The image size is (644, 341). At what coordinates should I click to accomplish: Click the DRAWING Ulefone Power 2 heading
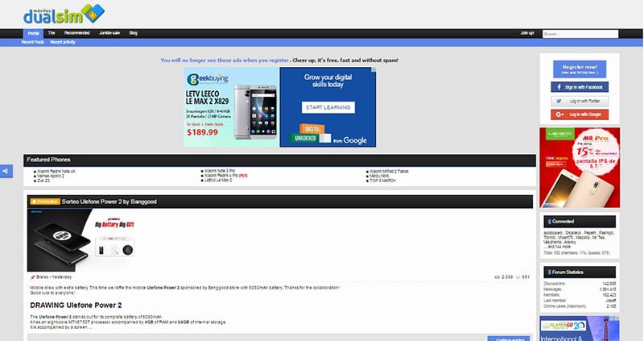click(76, 306)
